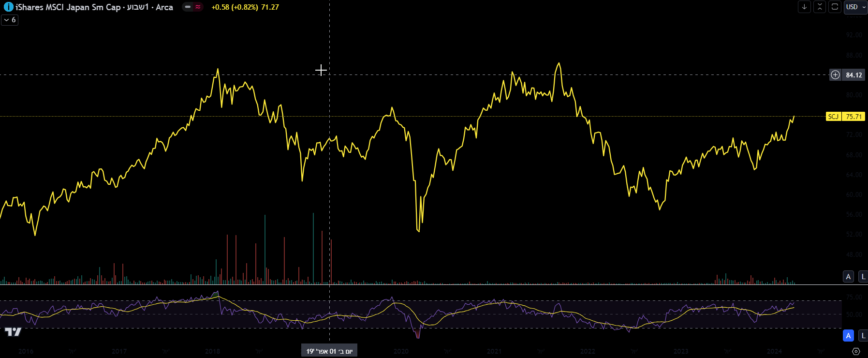Screen dimensions: 868x358
Task: Open the USD currency dropdown
Action: [x=856, y=7]
